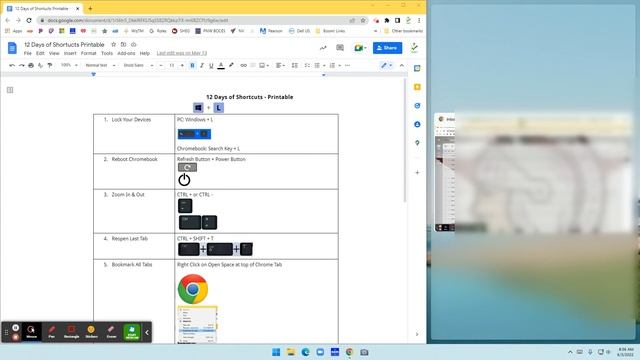640x360 pixels.
Task: Bookmark this page with star icon
Action: click(x=363, y=20)
